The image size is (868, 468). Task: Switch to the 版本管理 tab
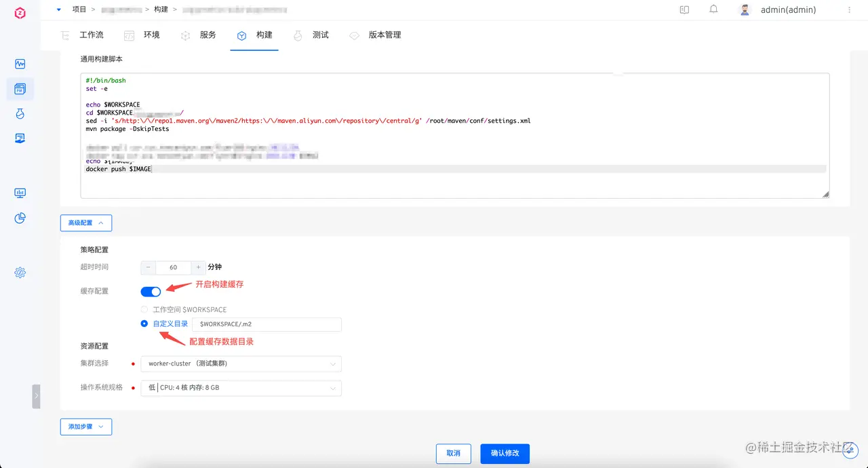tap(376, 35)
